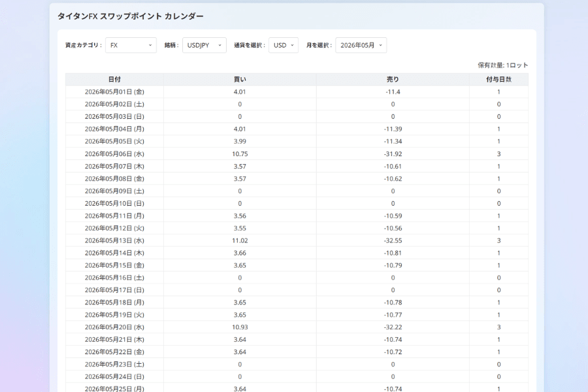Click the sell value -10.72

[393, 352]
